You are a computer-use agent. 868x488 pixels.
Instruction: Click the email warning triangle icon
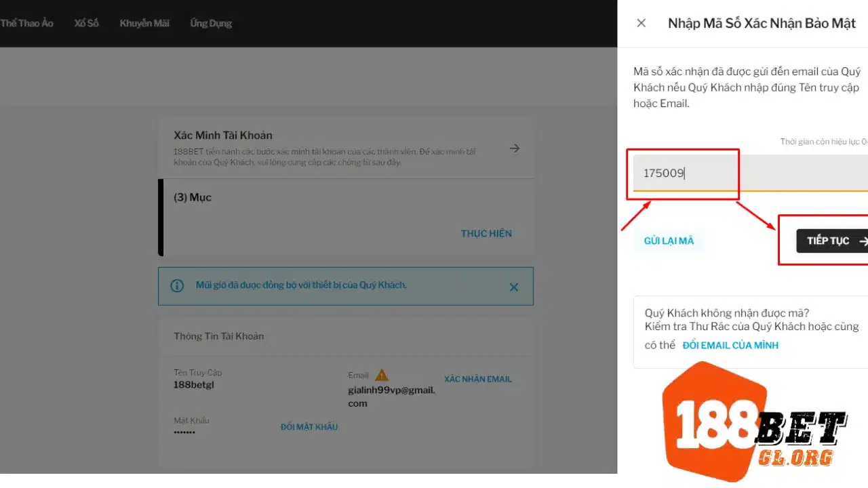pos(382,375)
